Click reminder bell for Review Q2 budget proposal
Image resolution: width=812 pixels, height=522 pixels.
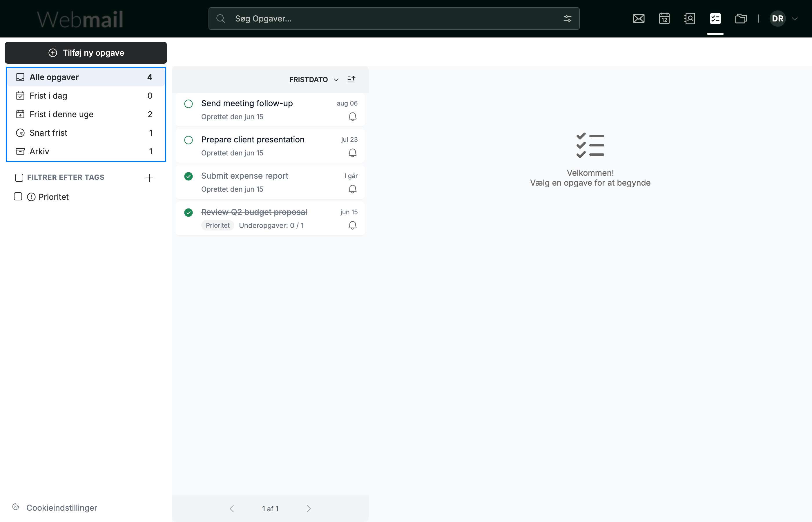click(x=352, y=225)
